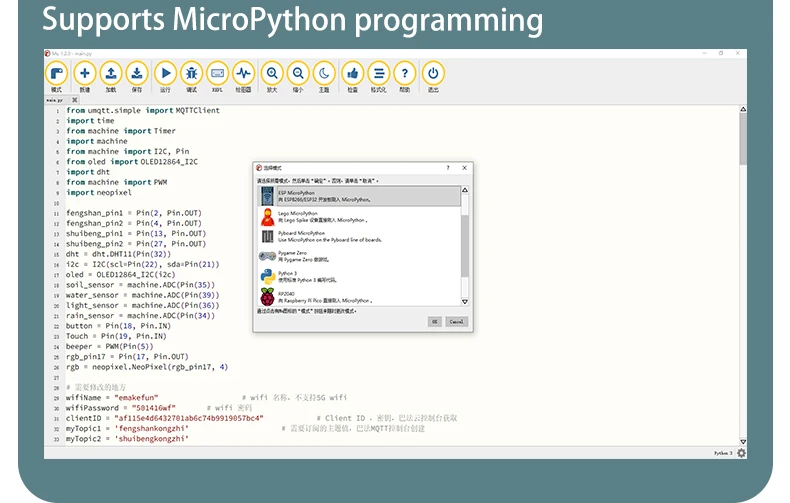The image size is (790, 503).
Task: Click the editor scrollbar down arrow
Action: click(x=743, y=442)
